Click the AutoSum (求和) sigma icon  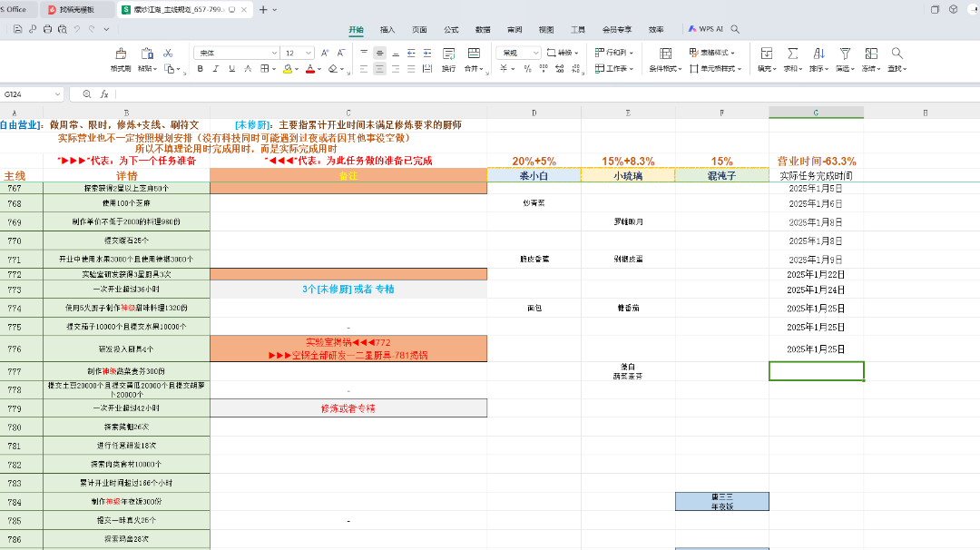click(x=792, y=54)
